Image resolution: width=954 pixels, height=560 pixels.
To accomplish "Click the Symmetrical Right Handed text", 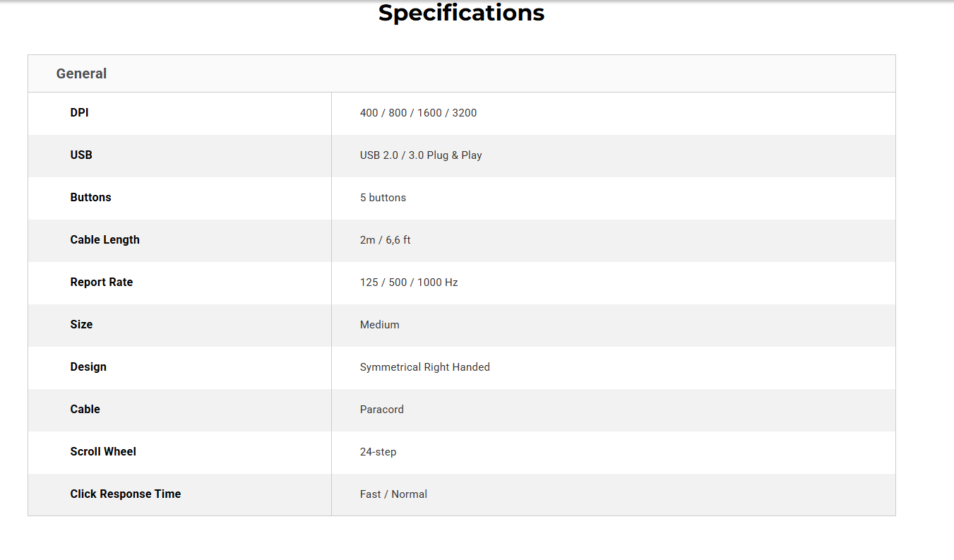I will point(424,367).
